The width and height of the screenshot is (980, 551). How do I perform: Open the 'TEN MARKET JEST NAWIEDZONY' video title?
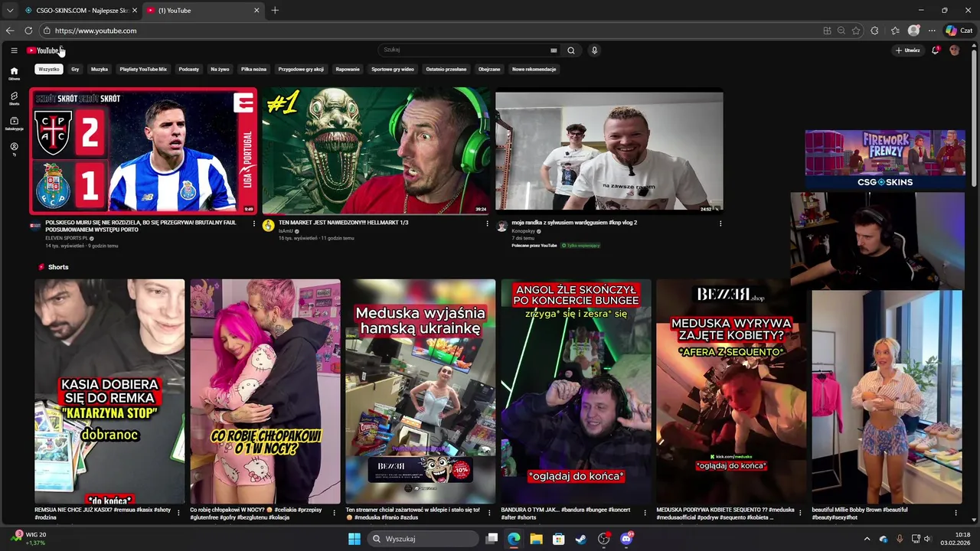pos(344,223)
